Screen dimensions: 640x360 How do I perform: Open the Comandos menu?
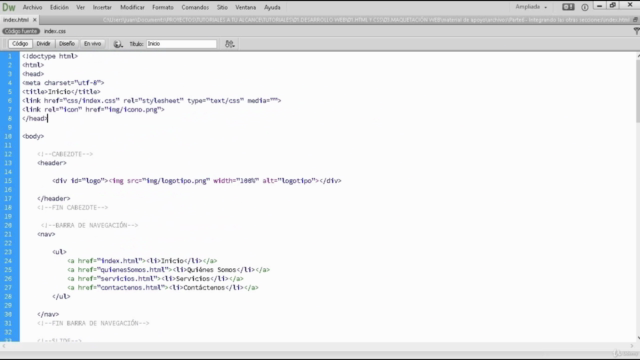tap(195, 7)
